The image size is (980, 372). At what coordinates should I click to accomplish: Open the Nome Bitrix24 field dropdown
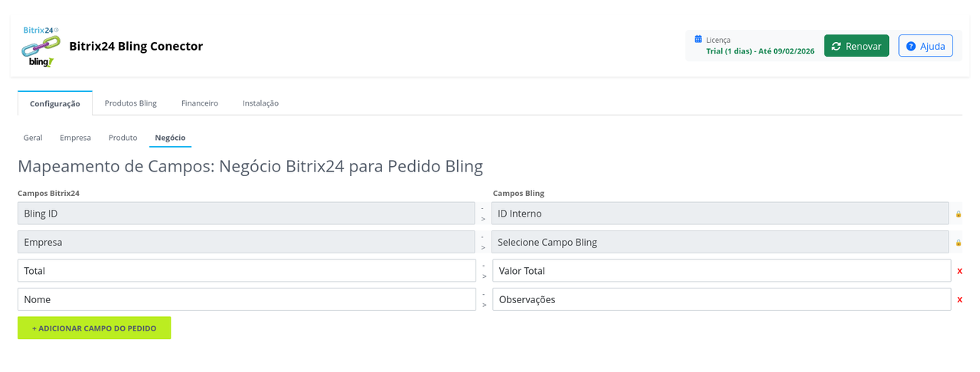pos(247,299)
